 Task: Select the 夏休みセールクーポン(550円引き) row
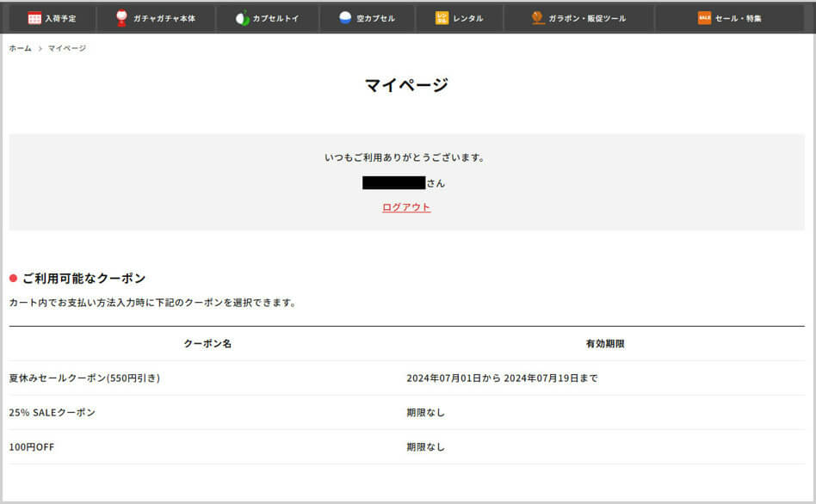click(84, 378)
